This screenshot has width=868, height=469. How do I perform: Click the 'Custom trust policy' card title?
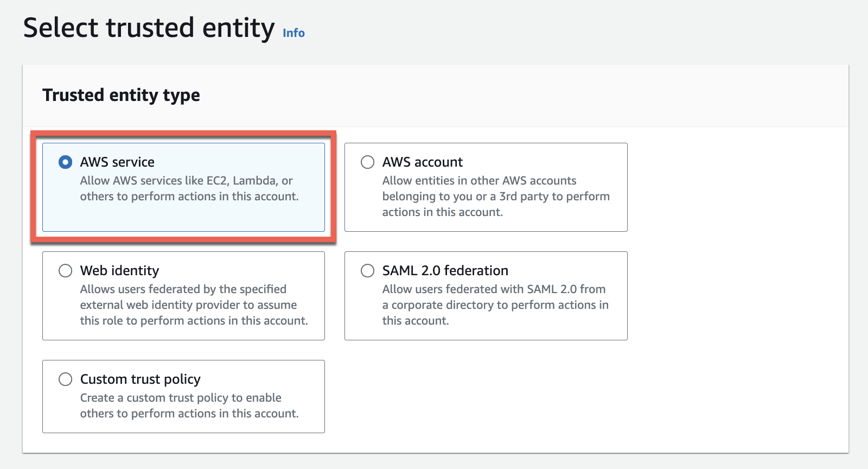(x=140, y=379)
